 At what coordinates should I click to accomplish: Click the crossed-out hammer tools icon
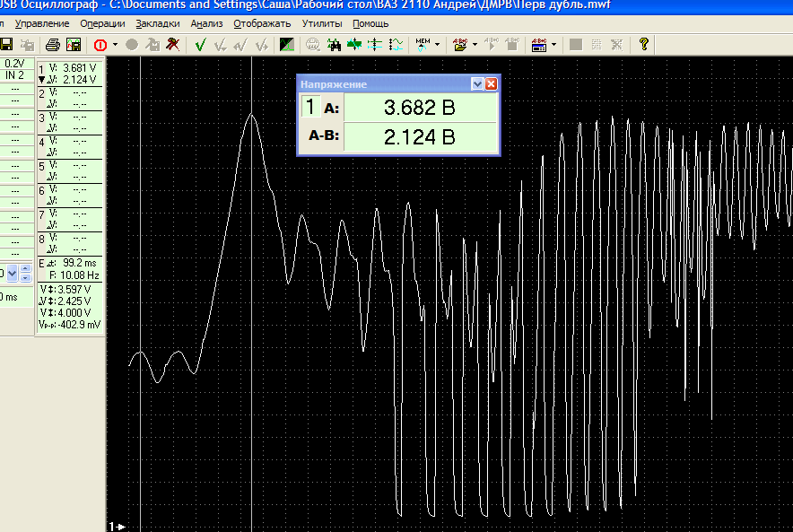[173, 45]
